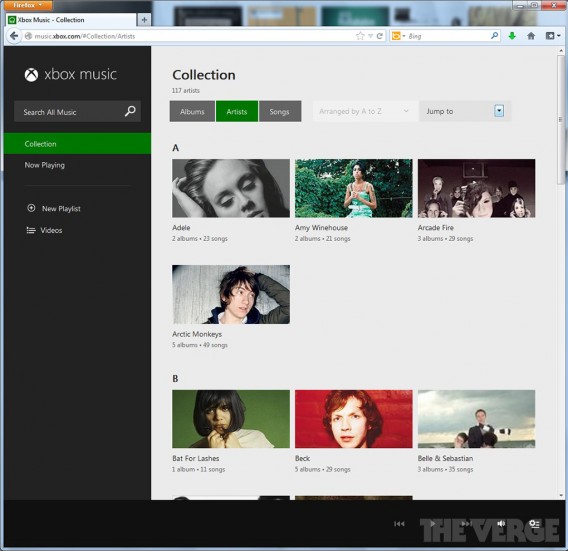The width and height of the screenshot is (568, 551).
Task: Open the URL history dropdown arrow
Action: click(370, 36)
